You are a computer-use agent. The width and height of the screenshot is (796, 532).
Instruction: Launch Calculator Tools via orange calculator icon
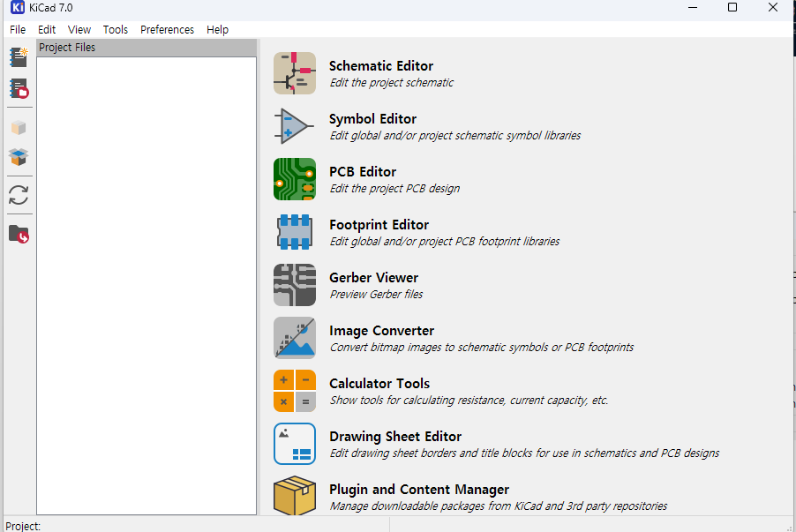(x=295, y=390)
